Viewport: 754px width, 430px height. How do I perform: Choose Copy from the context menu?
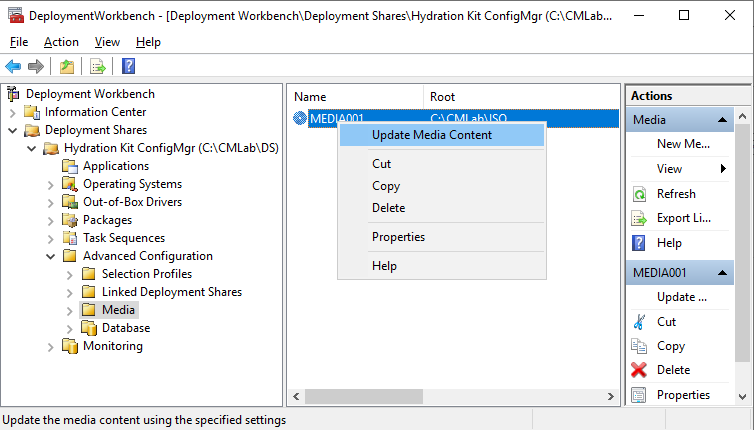pos(442,186)
